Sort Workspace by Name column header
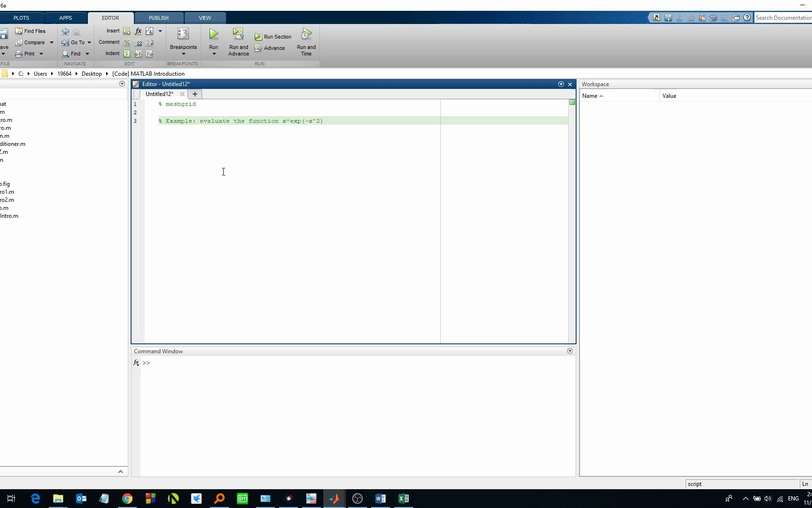 pos(619,96)
